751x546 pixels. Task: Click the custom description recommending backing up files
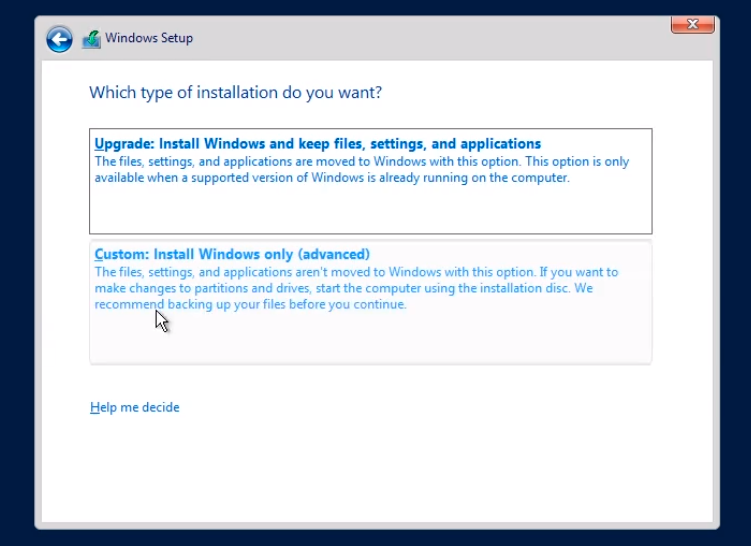pyautogui.click(x=356, y=288)
